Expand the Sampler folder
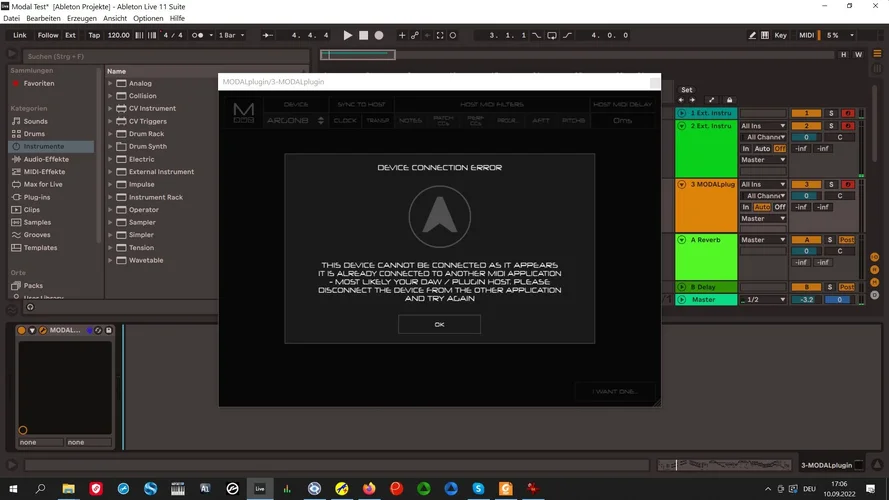The width and height of the screenshot is (889, 500). [x=110, y=222]
